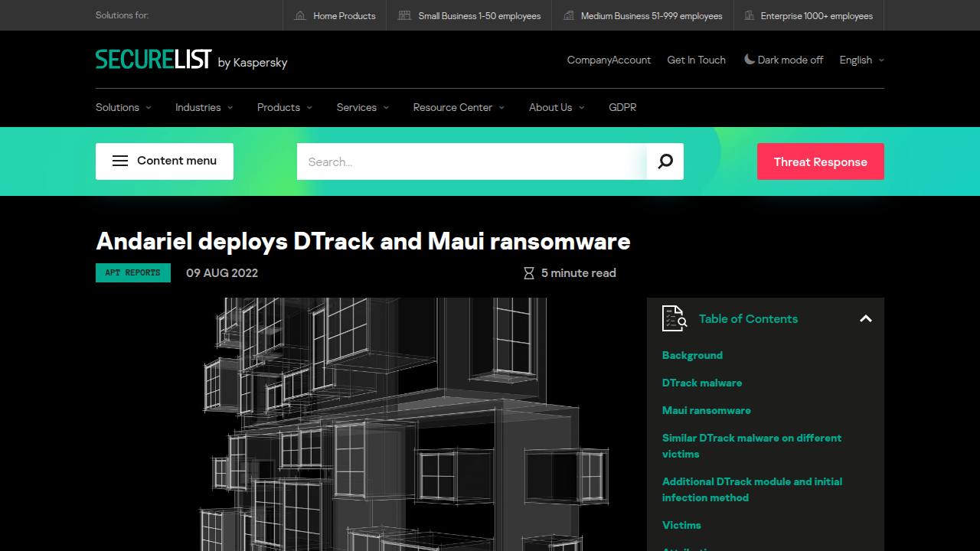Click the Search input field

pos(472,161)
